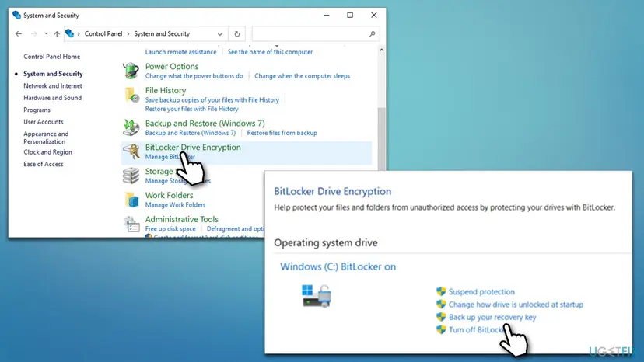Select Hardware and Sound category
This screenshot has width=644, height=362.
click(53, 98)
